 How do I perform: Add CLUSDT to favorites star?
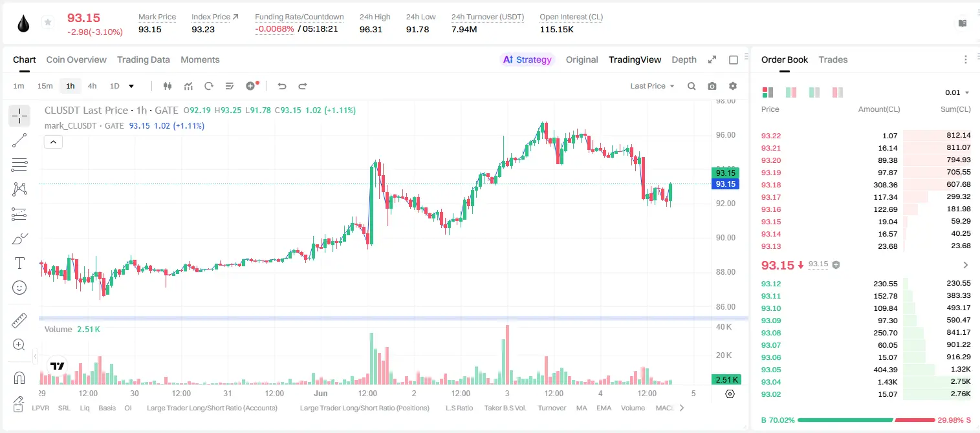(x=48, y=23)
